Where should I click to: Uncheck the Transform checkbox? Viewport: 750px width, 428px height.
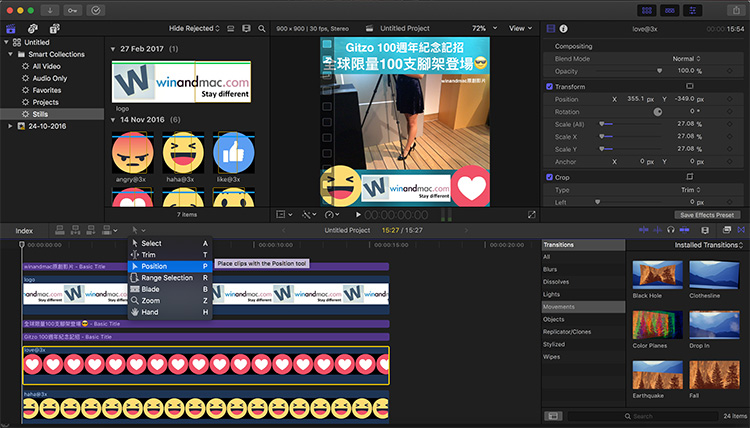click(x=549, y=86)
